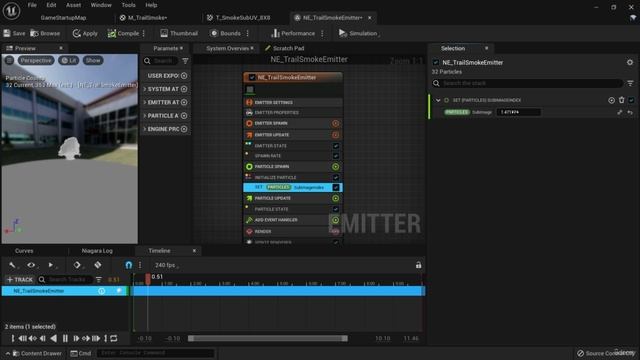Add parameter to User Exposed section

pos(184,76)
